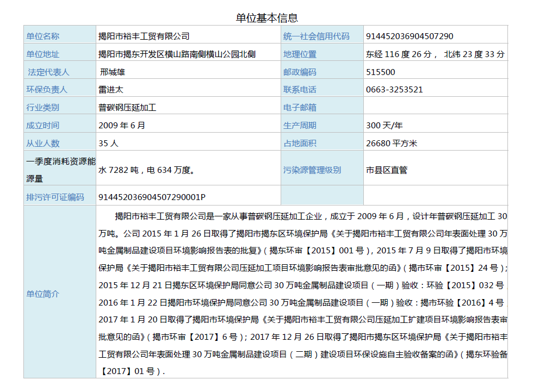Select the 占地面积 label

(x=300, y=144)
